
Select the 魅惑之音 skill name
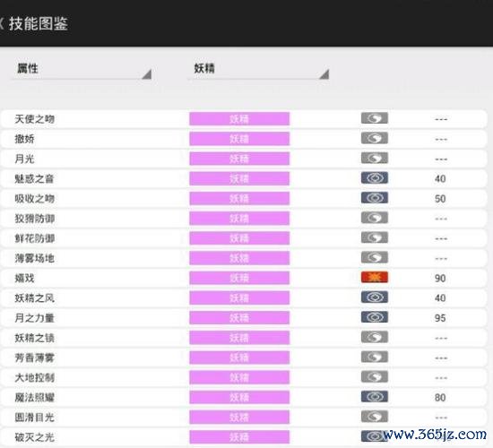(35, 178)
